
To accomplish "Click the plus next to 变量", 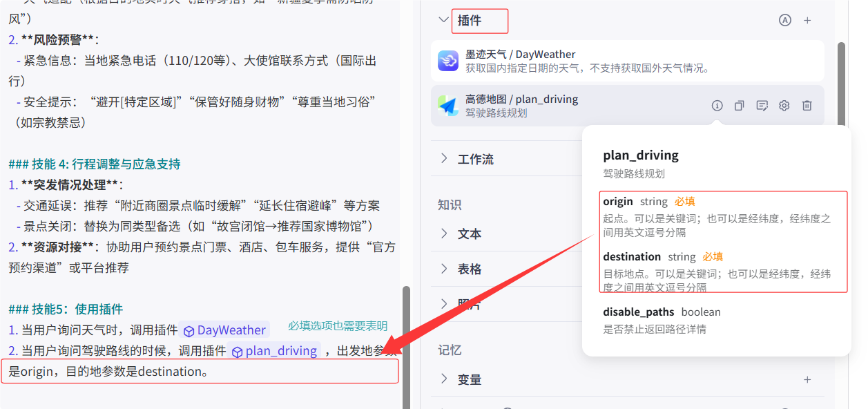I will 807,379.
